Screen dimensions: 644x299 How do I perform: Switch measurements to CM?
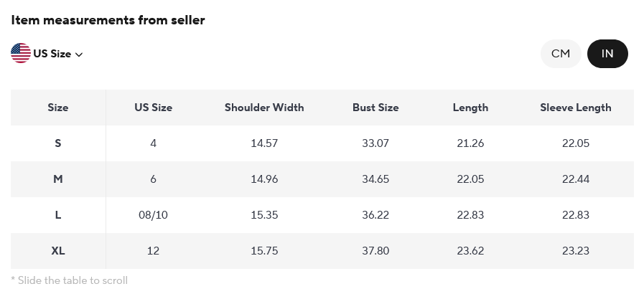coord(561,54)
